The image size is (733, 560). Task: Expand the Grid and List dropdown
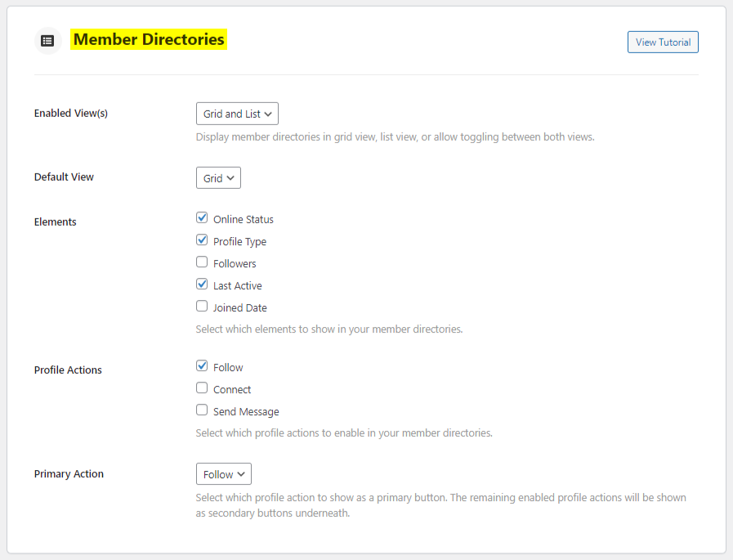237,114
